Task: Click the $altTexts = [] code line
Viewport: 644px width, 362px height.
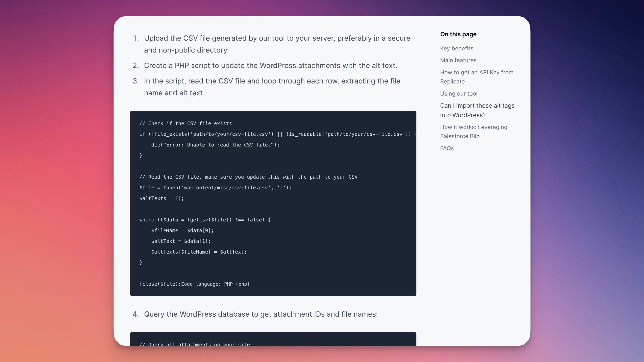Action: coord(161,198)
